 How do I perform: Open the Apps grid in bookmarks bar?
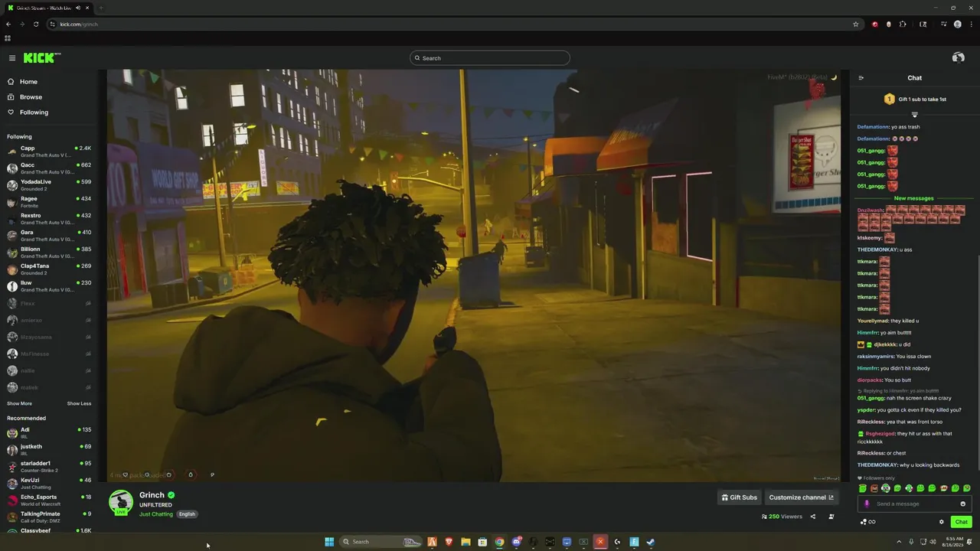[x=8, y=38]
